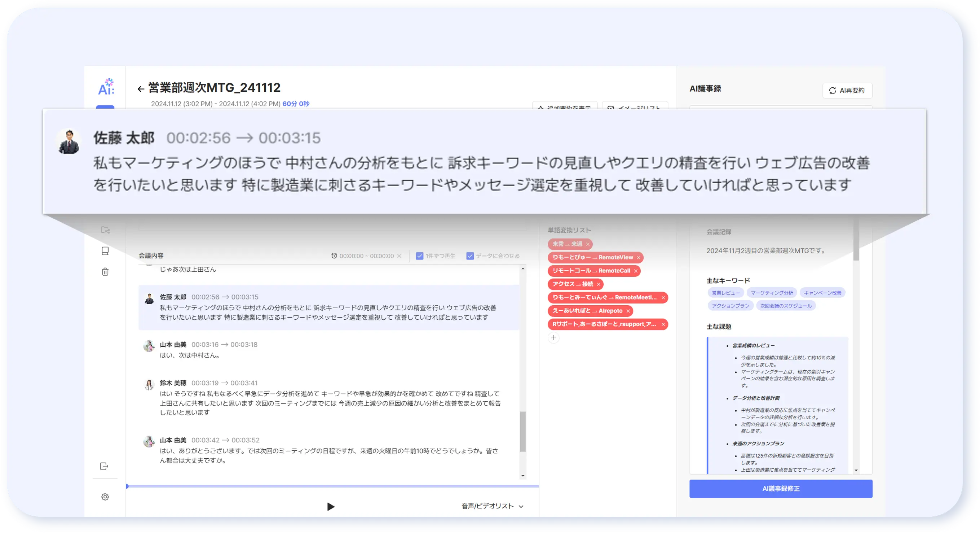Click the 営業成績のレビュー bullet heading
Image resolution: width=980 pixels, height=533 pixels.
753,346
